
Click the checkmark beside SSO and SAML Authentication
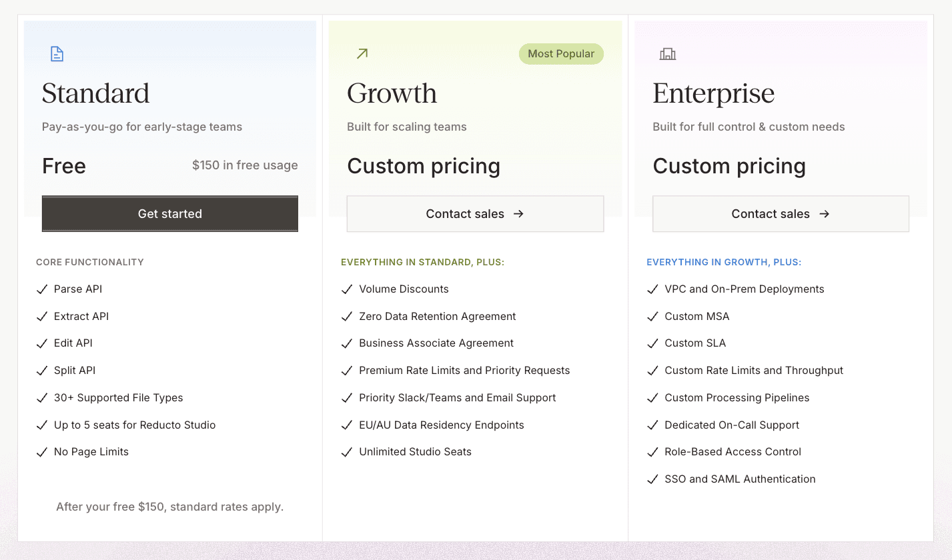click(653, 479)
